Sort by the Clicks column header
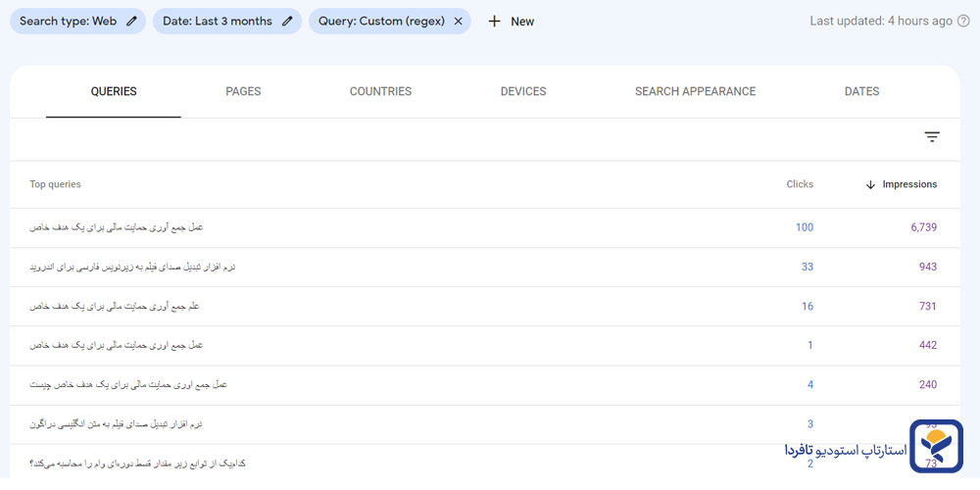The image size is (980, 490). (x=800, y=184)
